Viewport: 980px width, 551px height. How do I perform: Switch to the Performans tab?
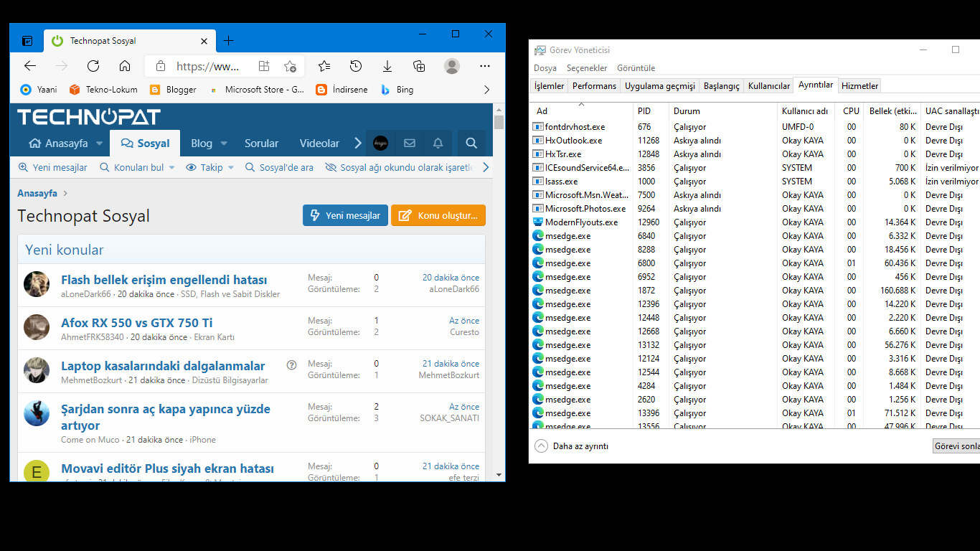[594, 86]
